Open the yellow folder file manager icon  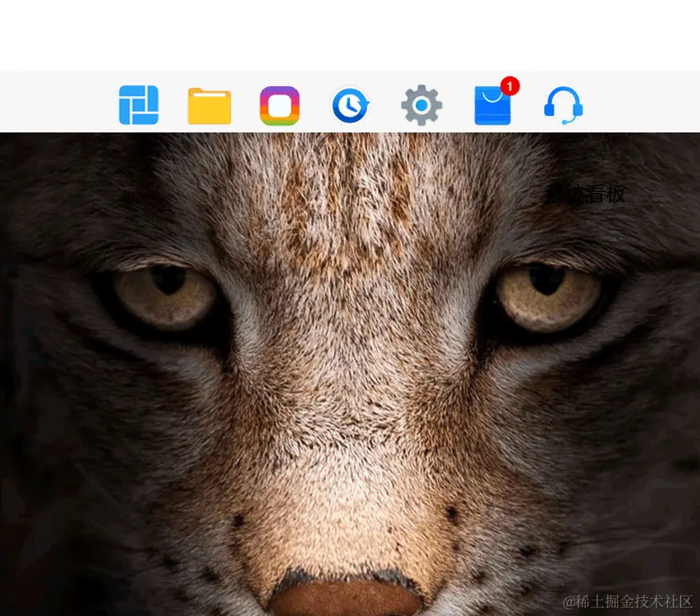pos(210,106)
